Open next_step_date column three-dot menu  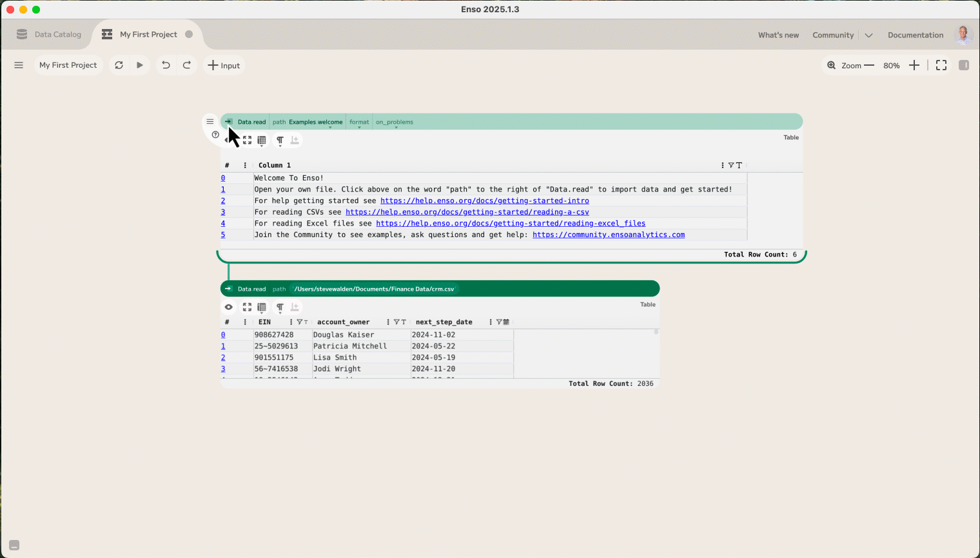(491, 322)
